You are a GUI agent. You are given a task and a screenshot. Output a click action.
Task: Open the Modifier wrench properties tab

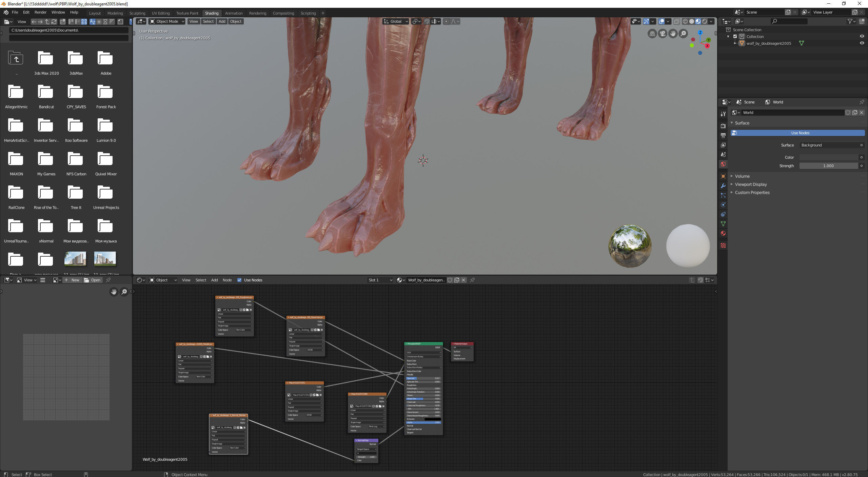coord(723,186)
